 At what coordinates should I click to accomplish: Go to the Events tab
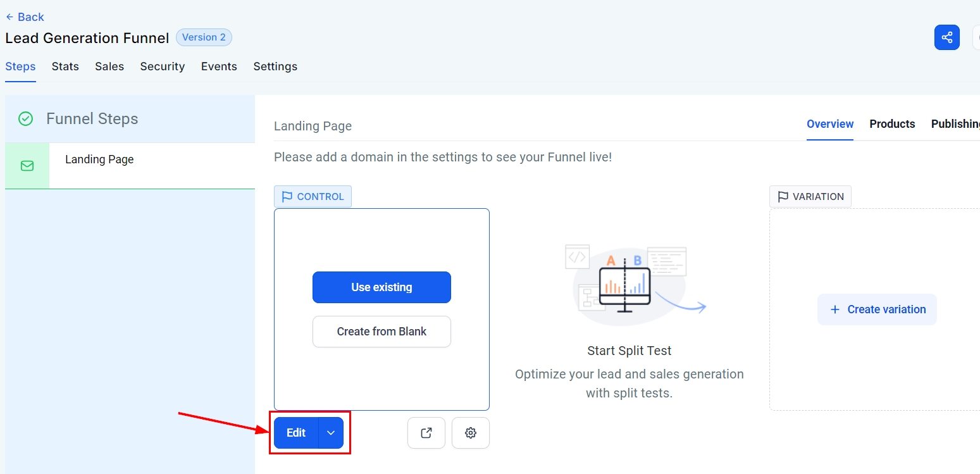219,66
